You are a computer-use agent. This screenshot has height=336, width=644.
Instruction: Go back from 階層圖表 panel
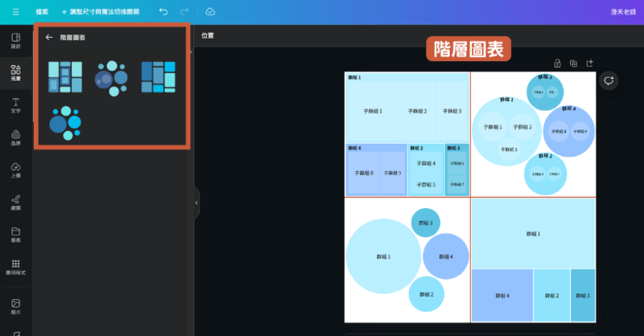pyautogui.click(x=49, y=37)
